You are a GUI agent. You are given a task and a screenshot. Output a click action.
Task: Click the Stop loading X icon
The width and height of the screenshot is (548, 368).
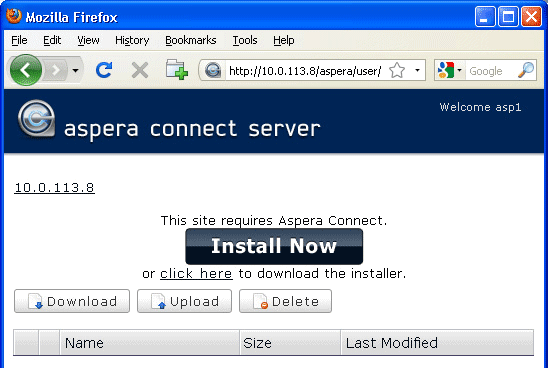click(x=140, y=70)
